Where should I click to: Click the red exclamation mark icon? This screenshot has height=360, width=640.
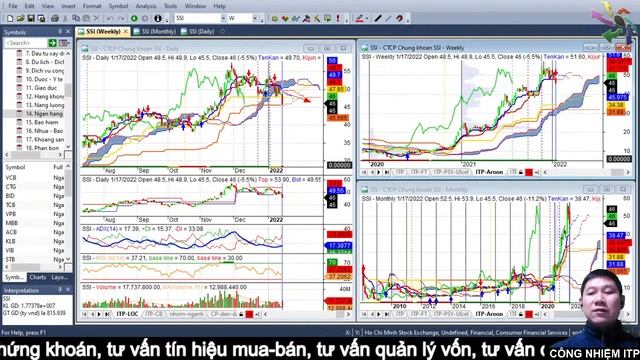(338, 18)
